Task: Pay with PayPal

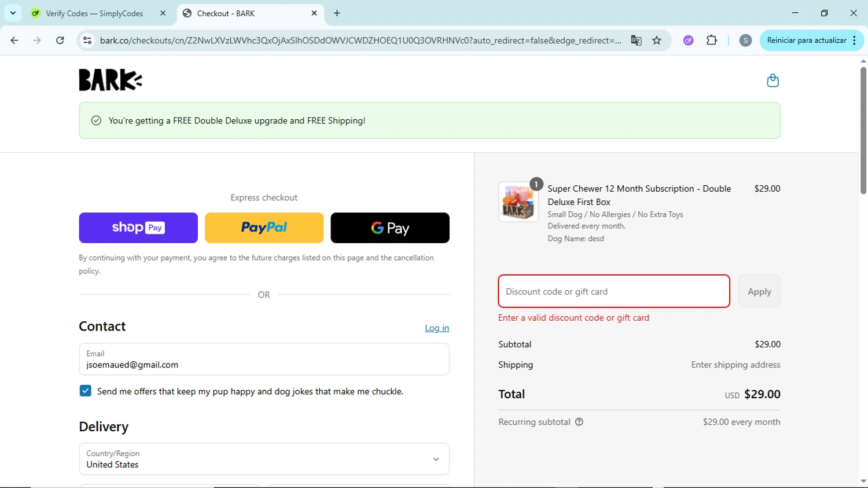Action: point(264,228)
